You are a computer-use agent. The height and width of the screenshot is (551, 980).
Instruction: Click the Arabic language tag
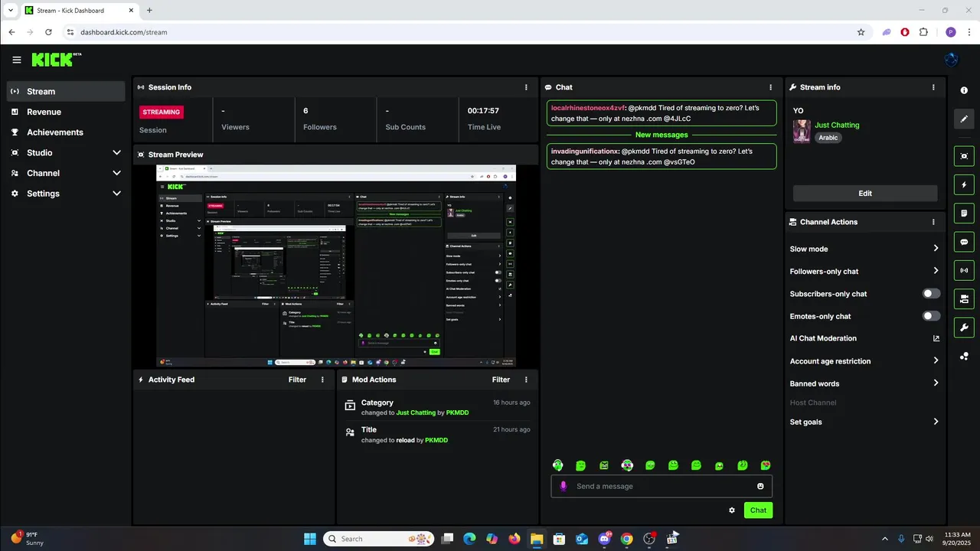click(828, 138)
